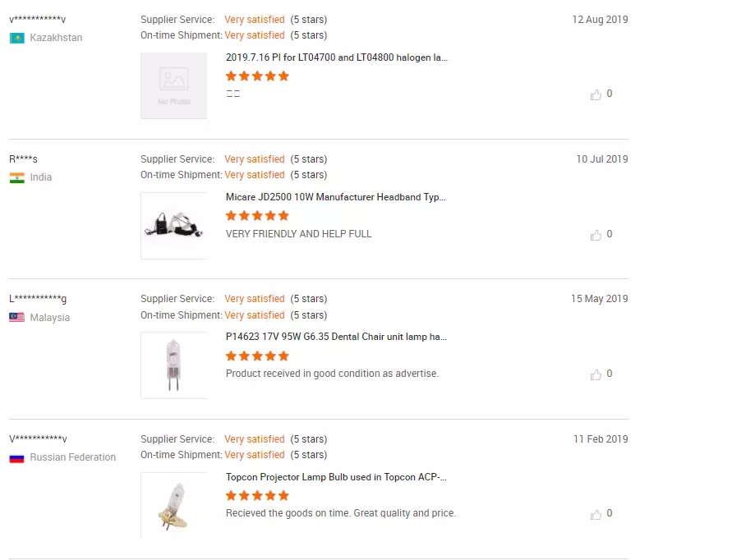Open Micare JD2500 10W headband product link
732x560 pixels.
click(335, 197)
